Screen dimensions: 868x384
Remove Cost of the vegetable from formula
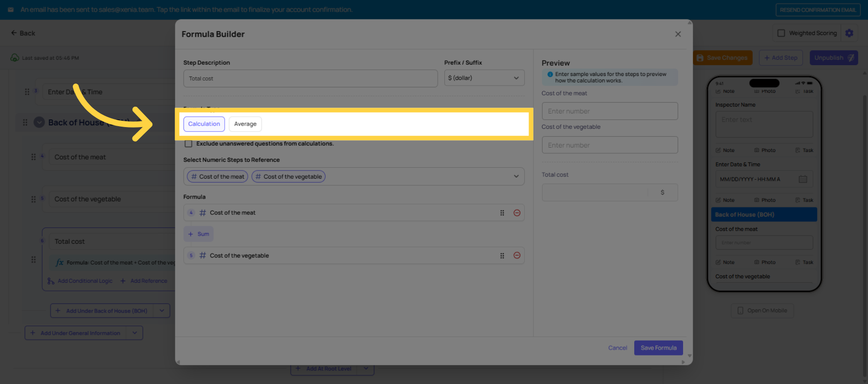pyautogui.click(x=517, y=256)
